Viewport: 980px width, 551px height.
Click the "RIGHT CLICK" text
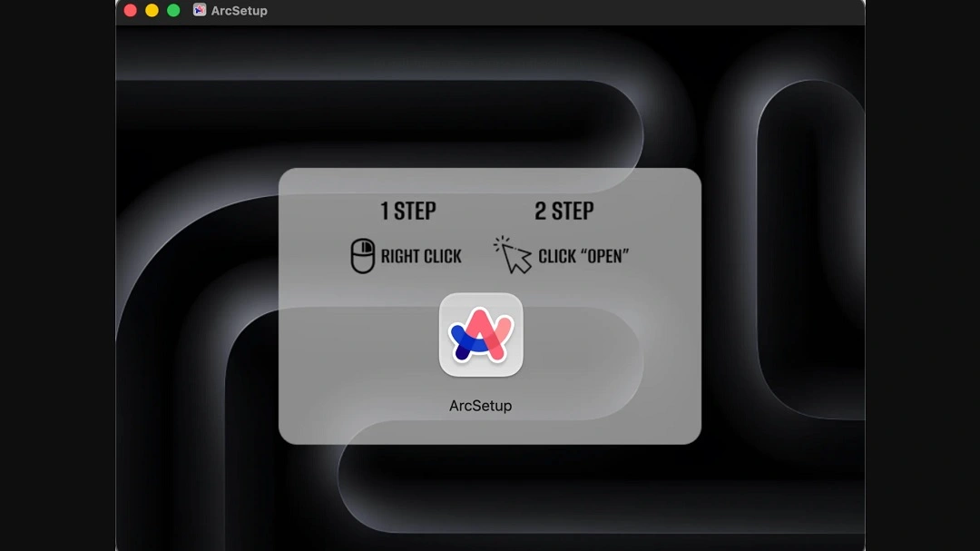[421, 256]
